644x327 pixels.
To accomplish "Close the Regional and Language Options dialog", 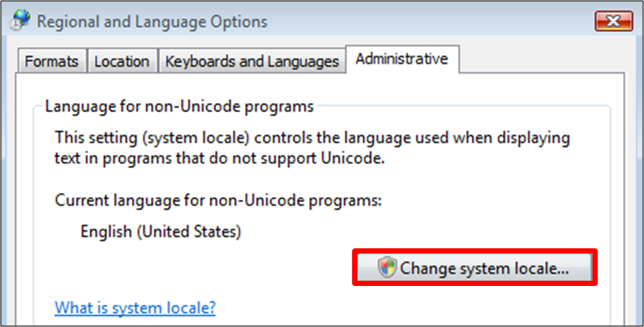I will pos(613,21).
